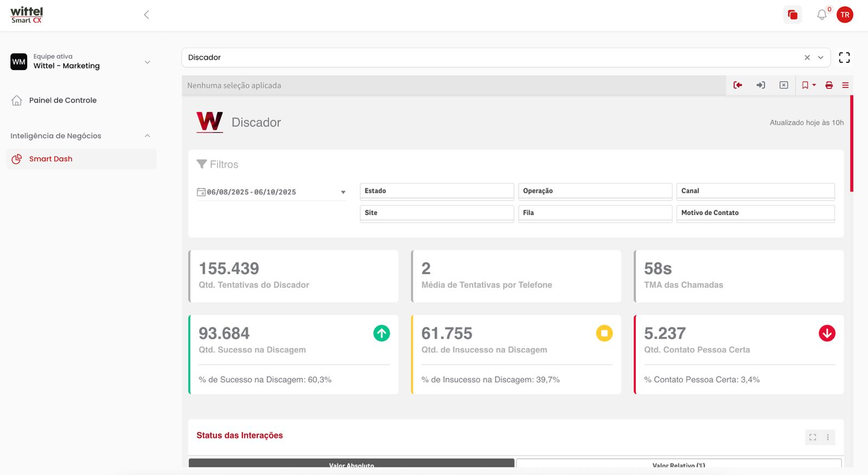Screen dimensions: 868x475
Task: Open the red hamburger menu icon
Action: tap(845, 85)
